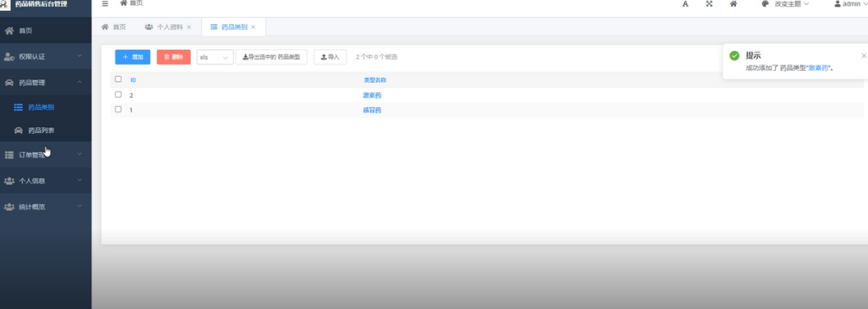
Task: Click 首页 breadcrumb text
Action: [136, 3]
